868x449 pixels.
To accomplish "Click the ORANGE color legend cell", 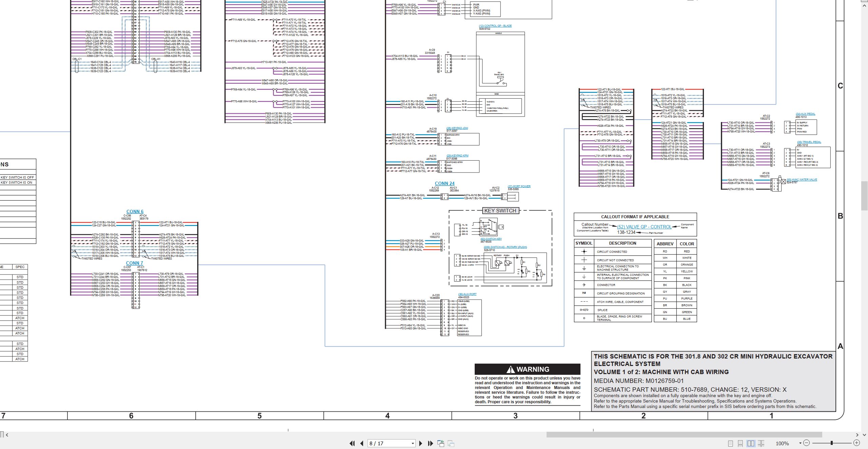I will point(687,265).
